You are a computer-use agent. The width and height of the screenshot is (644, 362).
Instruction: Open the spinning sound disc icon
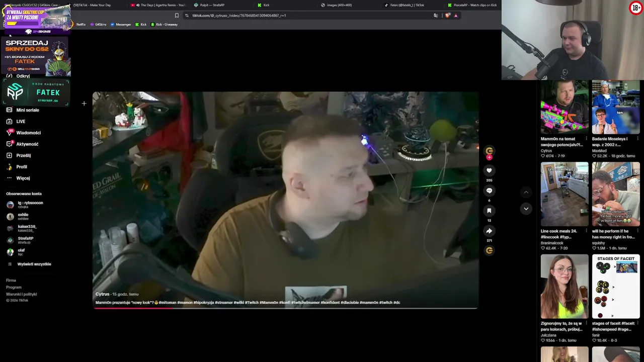[x=489, y=250]
